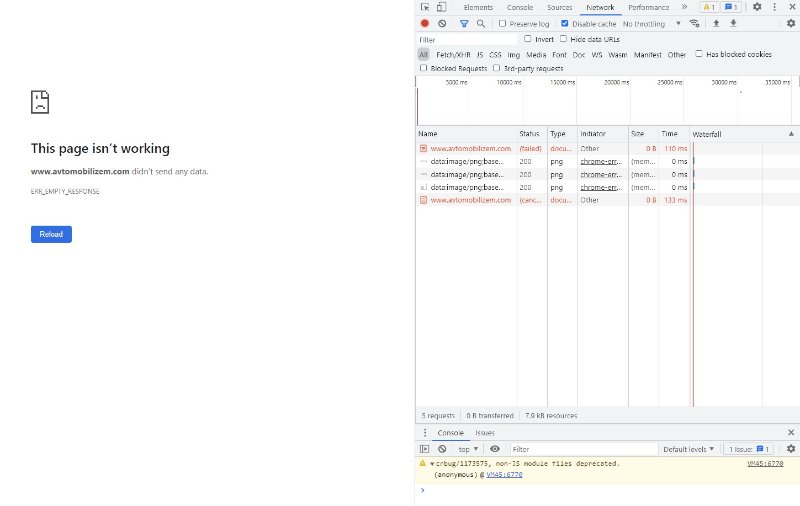Image resolution: width=800 pixels, height=506 pixels.
Task: Create a live expression with eye icon
Action: 495,449
